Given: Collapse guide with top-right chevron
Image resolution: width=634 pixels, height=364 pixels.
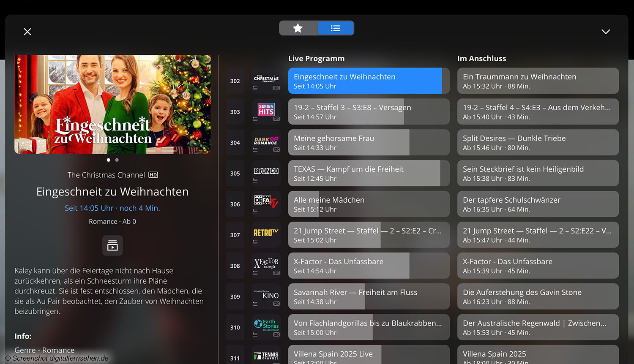Looking at the screenshot, I should pyautogui.click(x=606, y=32).
